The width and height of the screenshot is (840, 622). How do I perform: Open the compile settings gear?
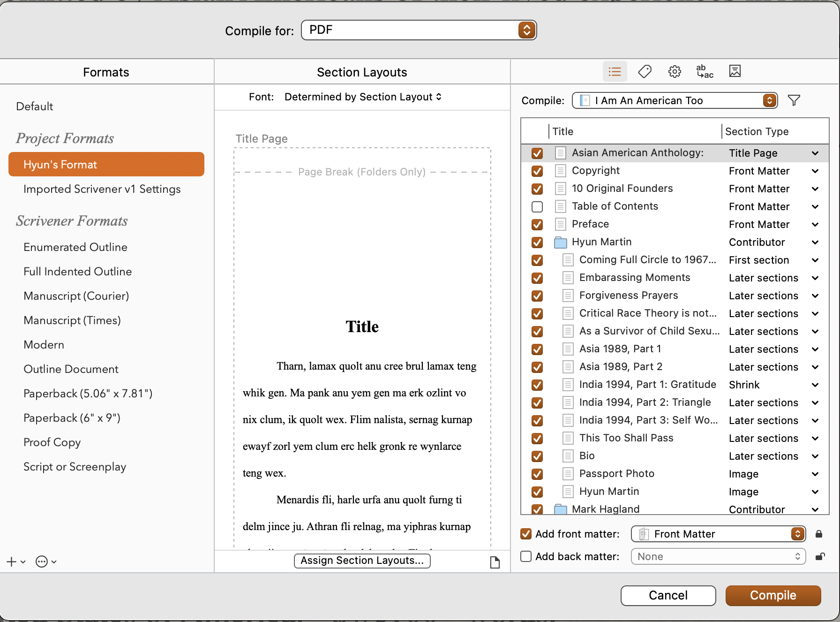pos(675,71)
